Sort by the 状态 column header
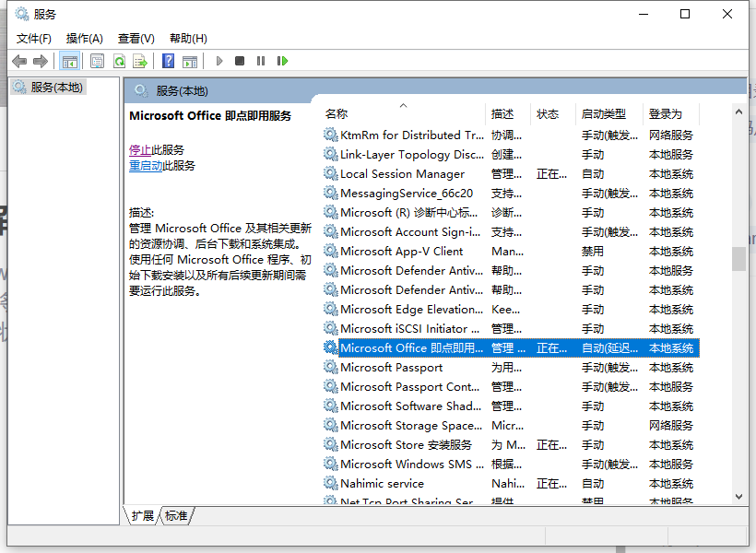This screenshot has height=553, width=756. click(x=553, y=113)
